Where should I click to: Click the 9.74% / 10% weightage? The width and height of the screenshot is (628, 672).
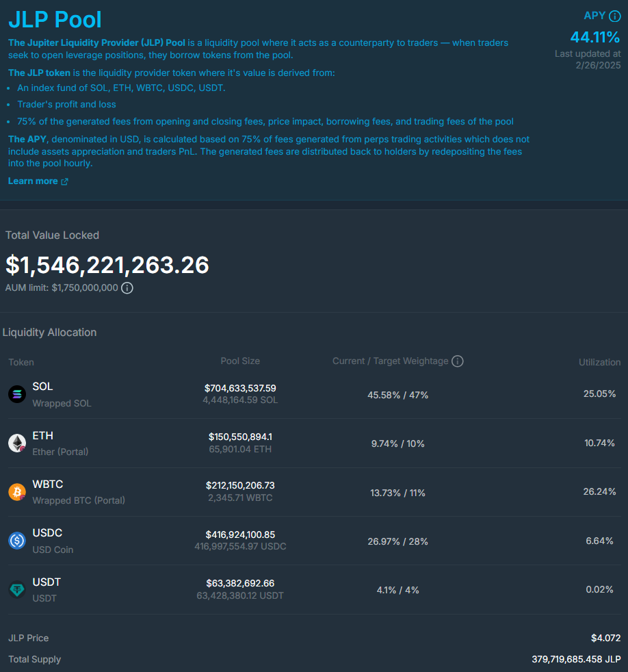click(398, 444)
